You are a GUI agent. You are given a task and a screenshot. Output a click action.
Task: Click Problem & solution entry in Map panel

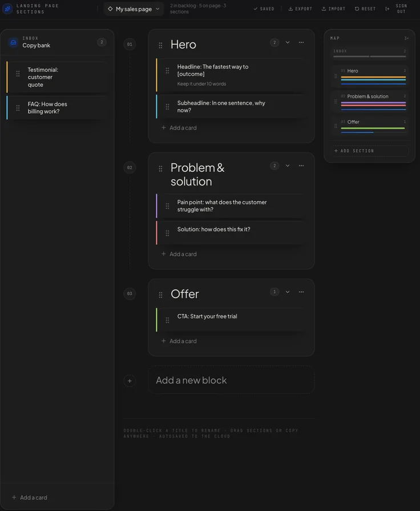(x=370, y=102)
